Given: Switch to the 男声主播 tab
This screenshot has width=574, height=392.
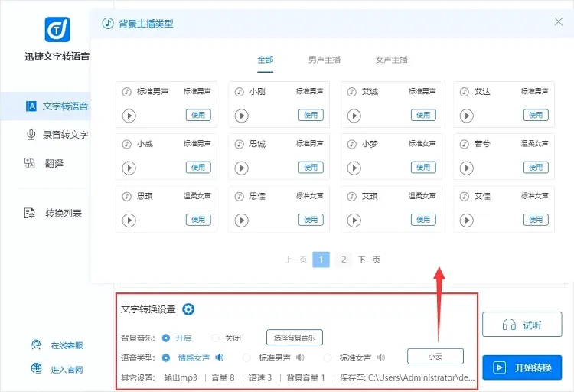Looking at the screenshot, I should [x=325, y=60].
